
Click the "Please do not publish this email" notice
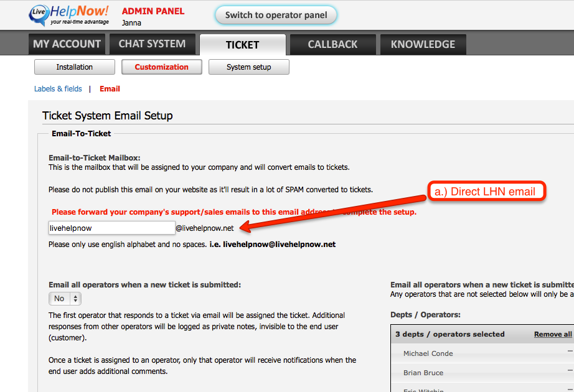click(x=211, y=190)
